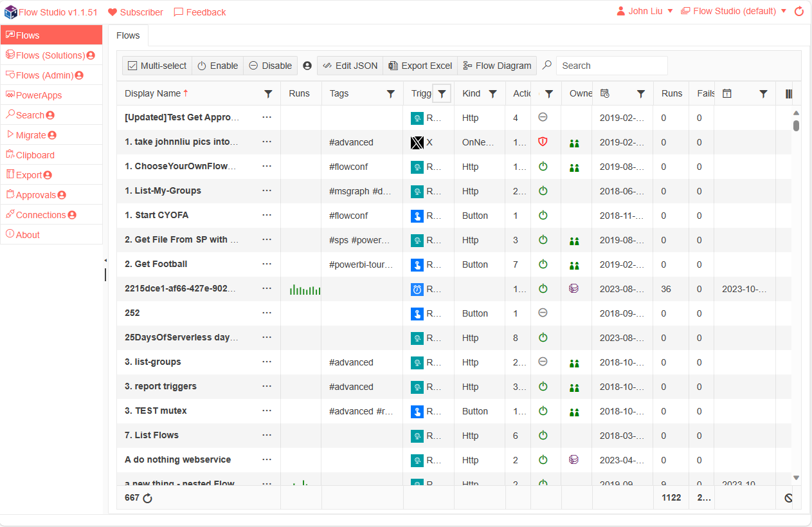Click the refresh icon beside 667 count

click(x=147, y=498)
